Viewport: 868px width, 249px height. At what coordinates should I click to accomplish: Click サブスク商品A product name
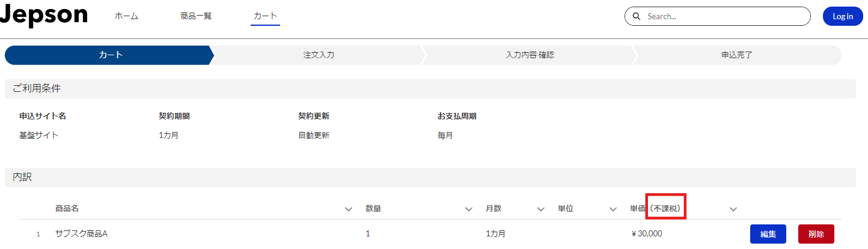[81, 233]
